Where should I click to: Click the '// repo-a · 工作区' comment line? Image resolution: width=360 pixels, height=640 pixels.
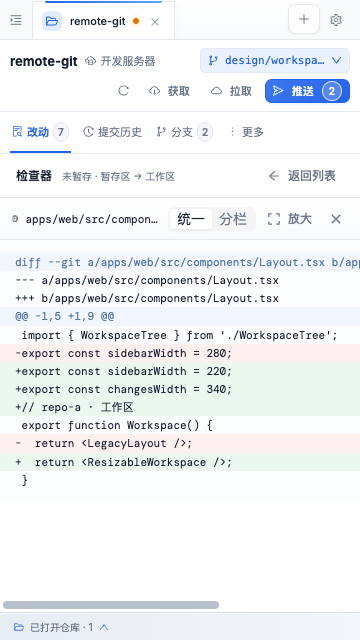pyautogui.click(x=180, y=407)
